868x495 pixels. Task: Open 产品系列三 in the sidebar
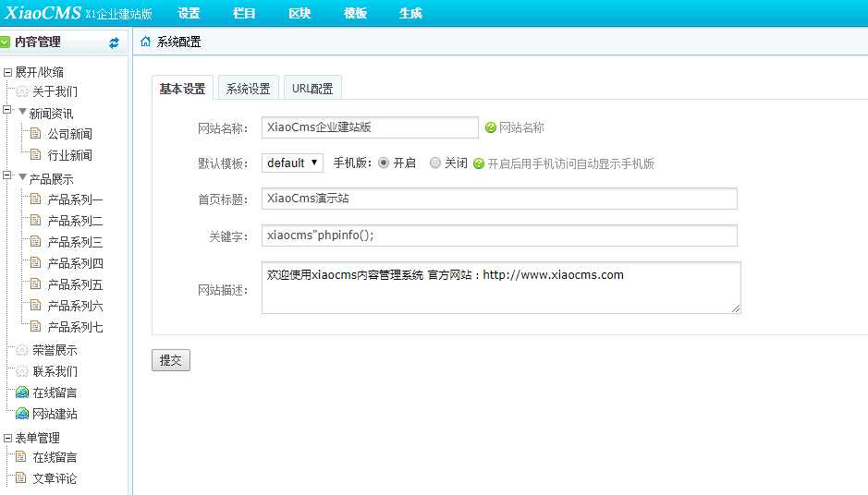tap(75, 242)
